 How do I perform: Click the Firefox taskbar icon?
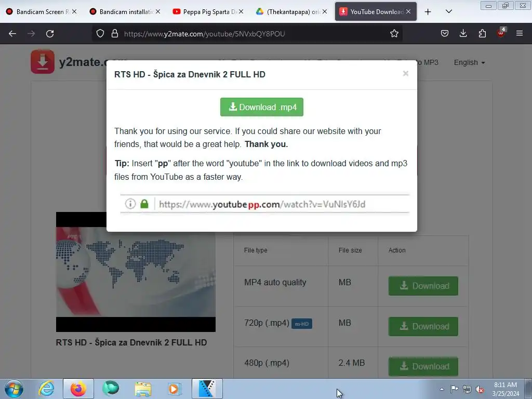[78, 389]
